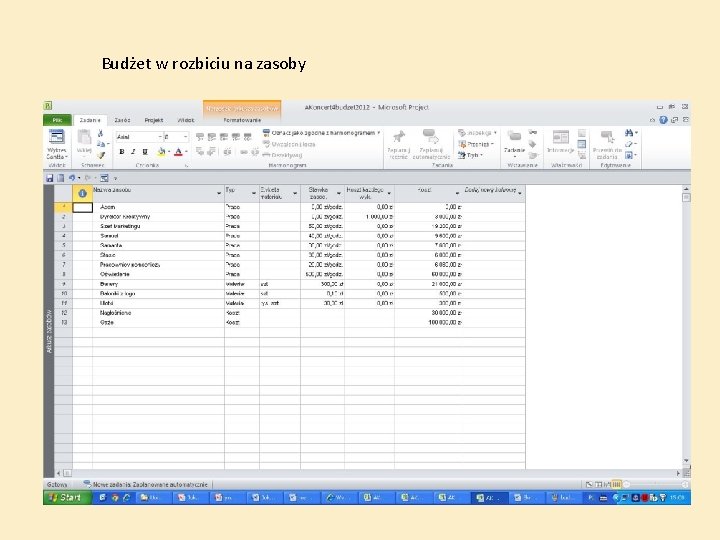Screen dimensions: 720x540
Task: Switch to the Widok ribbon tab
Action: pos(186,120)
